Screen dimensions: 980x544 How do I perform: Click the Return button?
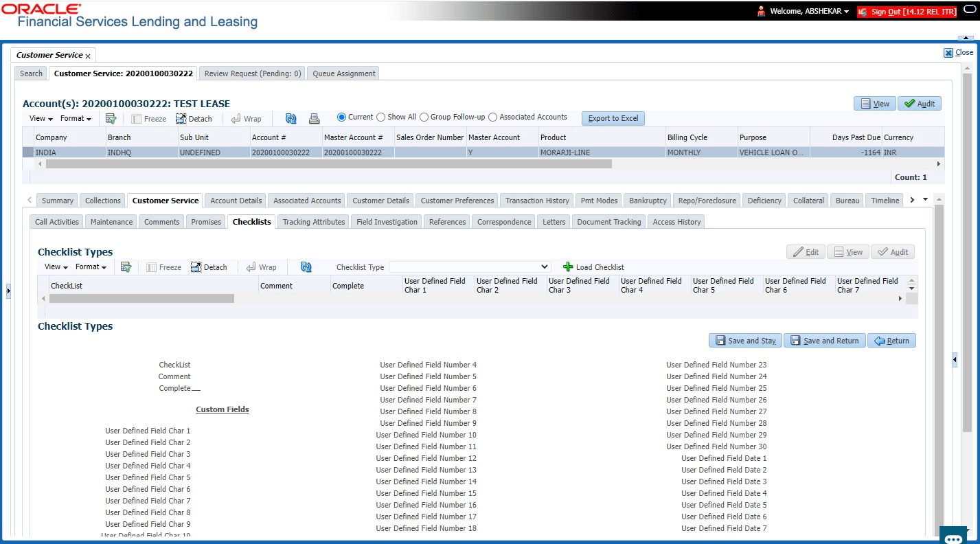point(891,341)
